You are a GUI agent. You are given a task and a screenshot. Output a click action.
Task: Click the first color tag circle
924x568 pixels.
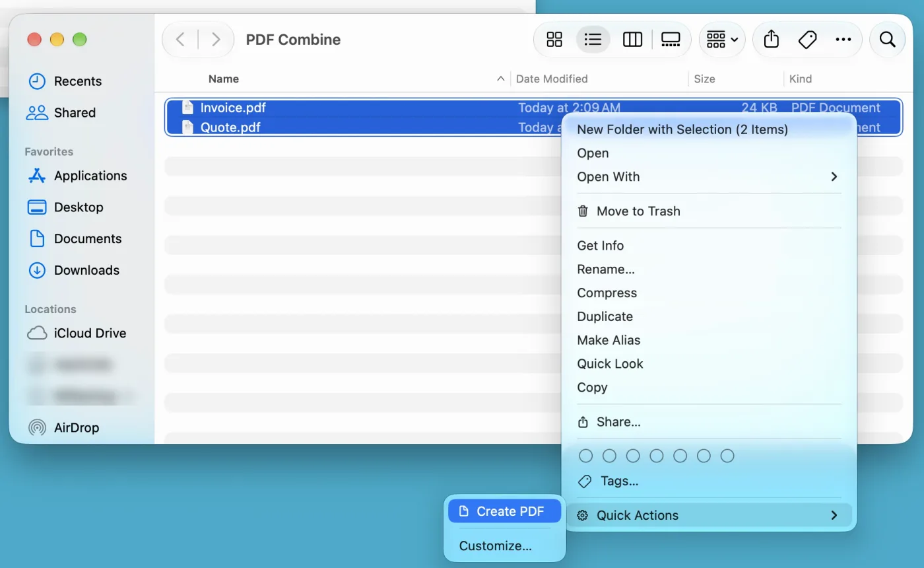tap(585, 456)
